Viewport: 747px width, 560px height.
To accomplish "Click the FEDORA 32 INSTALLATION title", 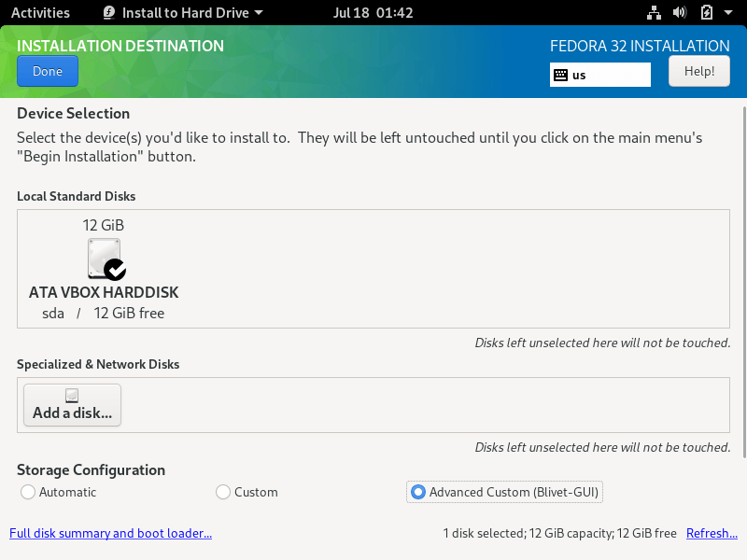I will pyautogui.click(x=640, y=46).
